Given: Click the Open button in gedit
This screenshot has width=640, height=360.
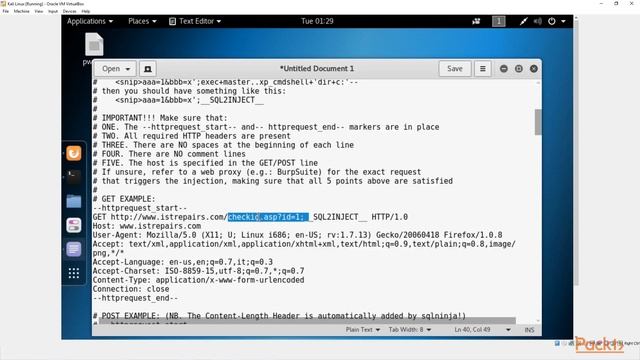Looking at the screenshot, I should [x=111, y=69].
